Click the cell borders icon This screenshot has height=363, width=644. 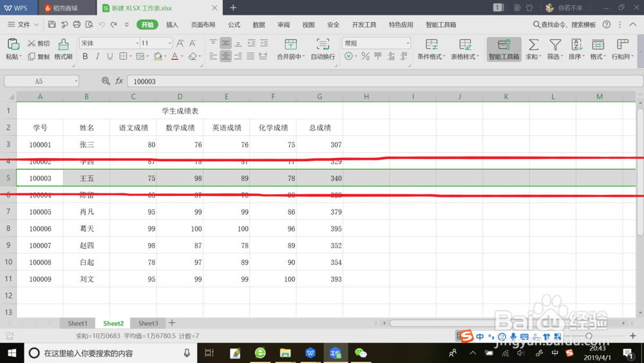point(123,56)
